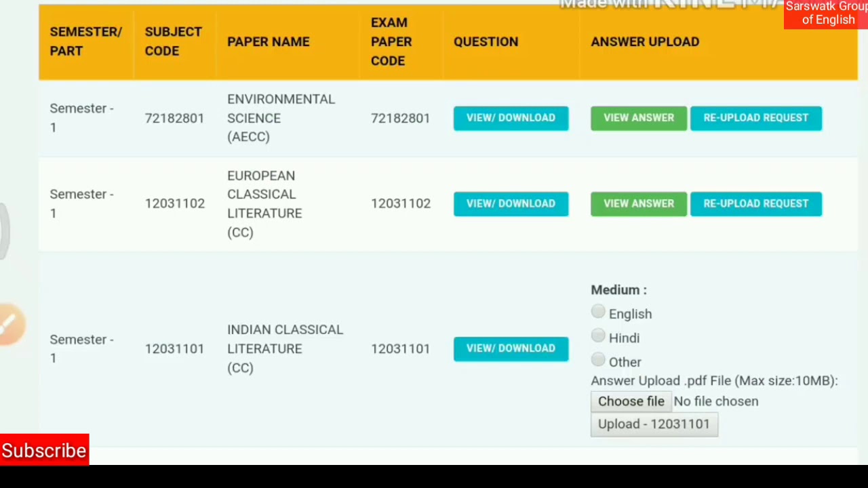Click View/Download for Environmental Science question
The image size is (868, 488).
click(511, 118)
